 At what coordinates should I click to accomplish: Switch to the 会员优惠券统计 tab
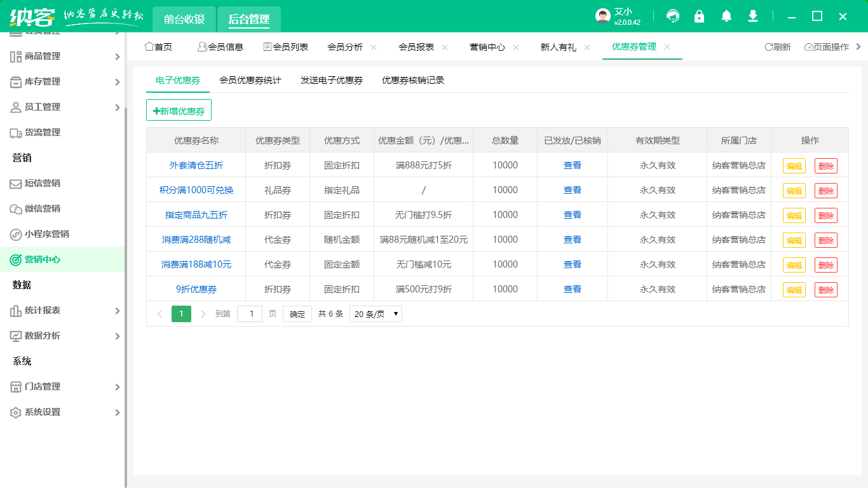coord(250,81)
